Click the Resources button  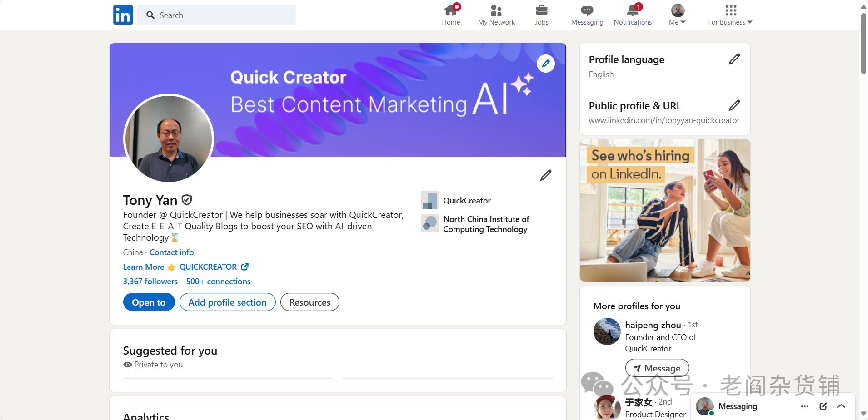[310, 302]
